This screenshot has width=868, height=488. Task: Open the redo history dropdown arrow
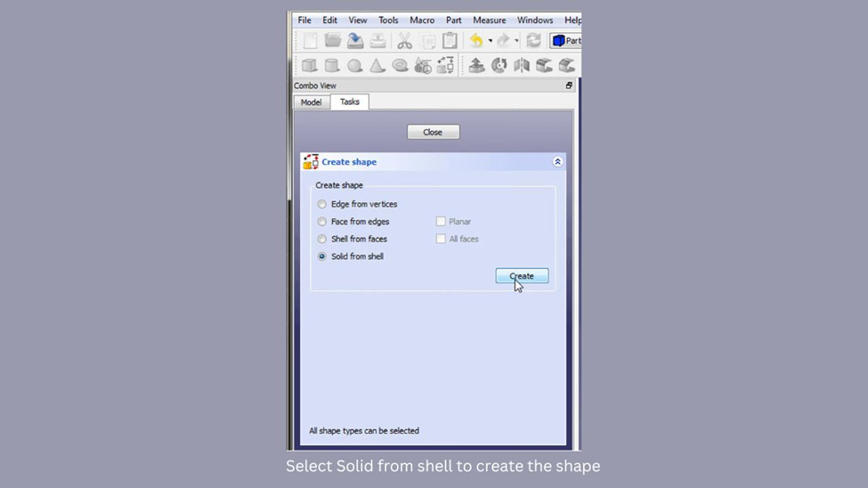(x=516, y=40)
